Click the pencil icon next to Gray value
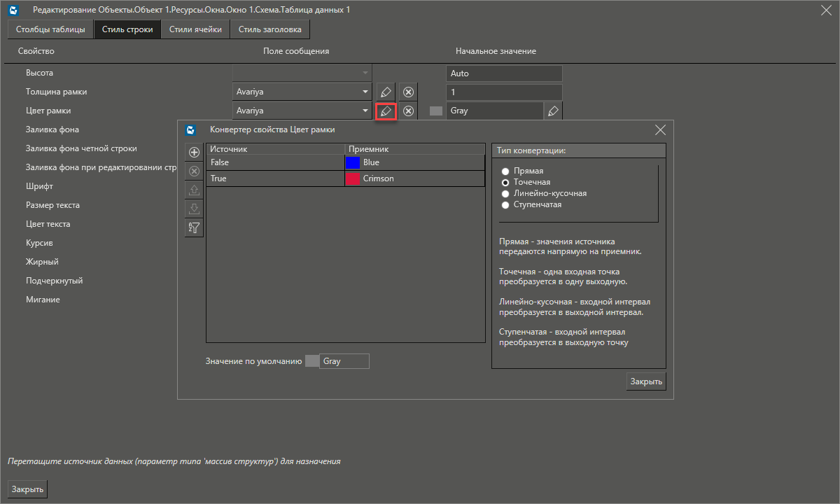Image resolution: width=840 pixels, height=504 pixels. coord(553,110)
